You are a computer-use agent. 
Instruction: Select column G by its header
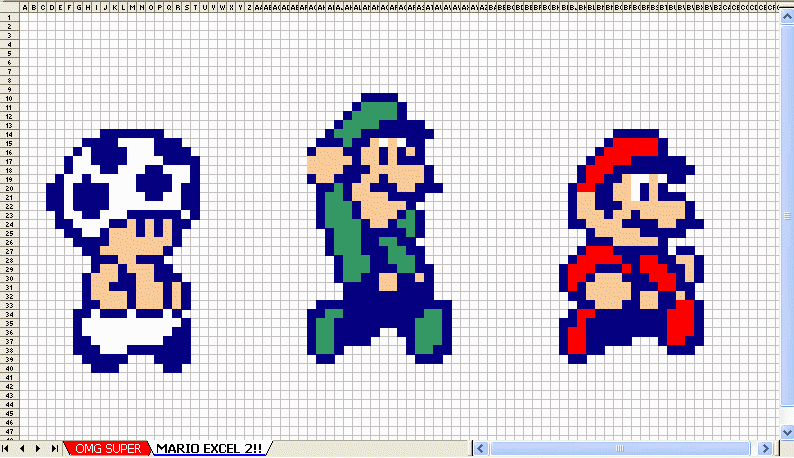coord(78,7)
